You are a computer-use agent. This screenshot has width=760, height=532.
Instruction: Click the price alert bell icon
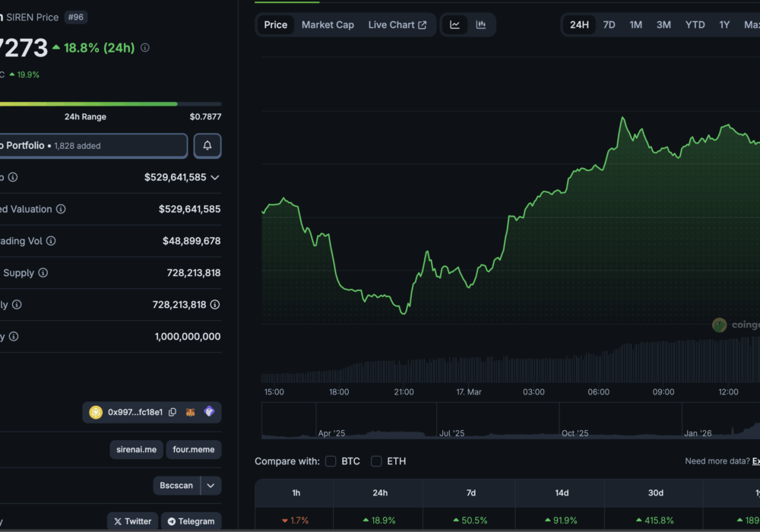point(207,145)
